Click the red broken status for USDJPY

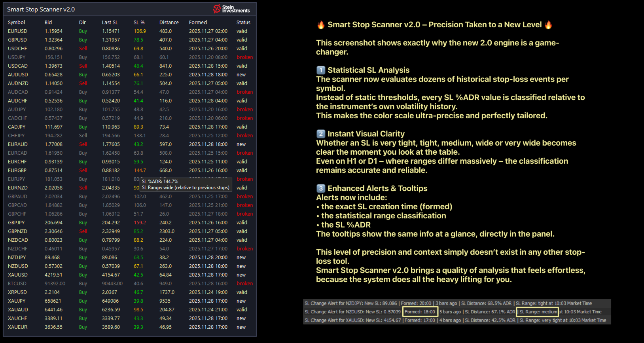pyautogui.click(x=244, y=57)
